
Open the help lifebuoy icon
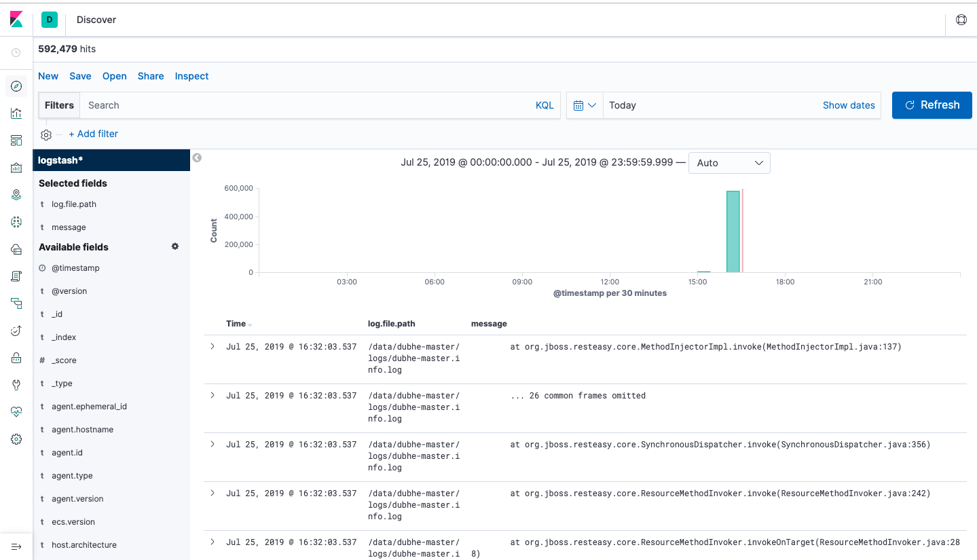(961, 20)
